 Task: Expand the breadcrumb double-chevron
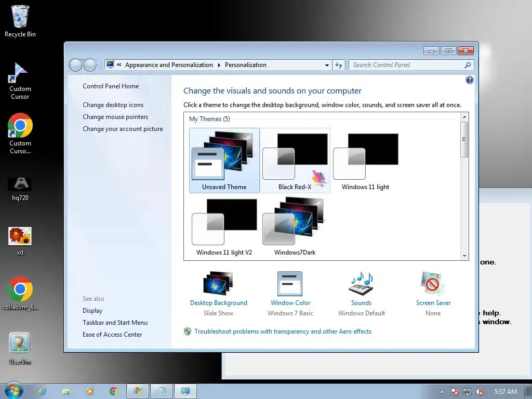[x=119, y=65]
